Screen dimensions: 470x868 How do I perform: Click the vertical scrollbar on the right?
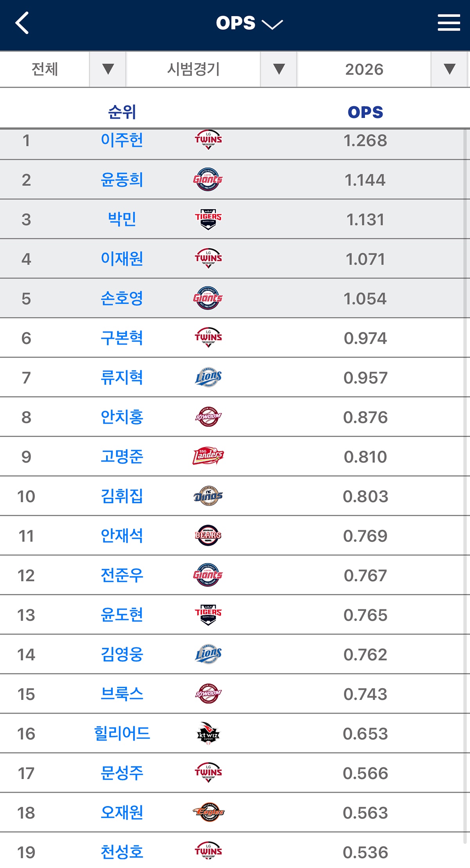pyautogui.click(x=466, y=470)
